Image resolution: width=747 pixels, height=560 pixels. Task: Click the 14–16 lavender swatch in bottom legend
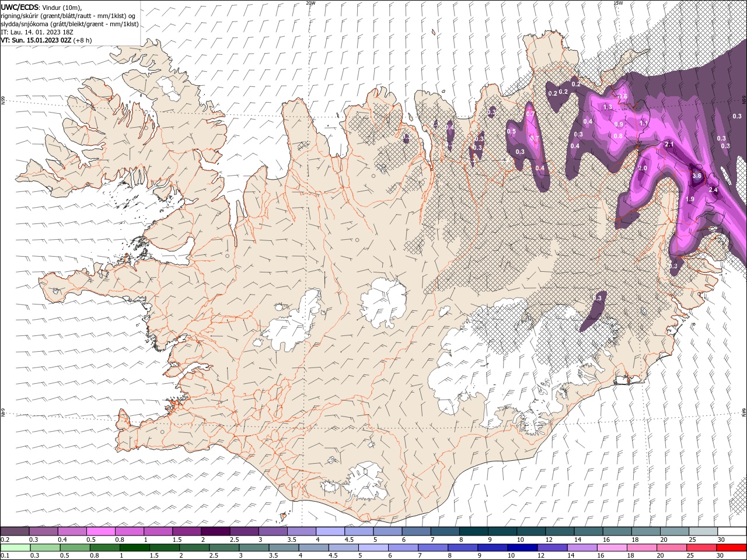point(582,547)
